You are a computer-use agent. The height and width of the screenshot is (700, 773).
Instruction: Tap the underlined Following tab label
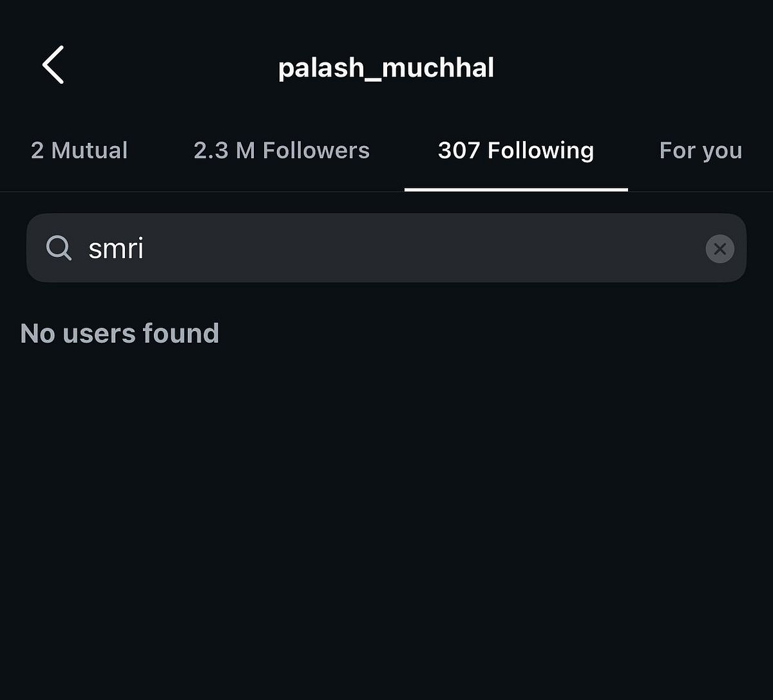(516, 151)
